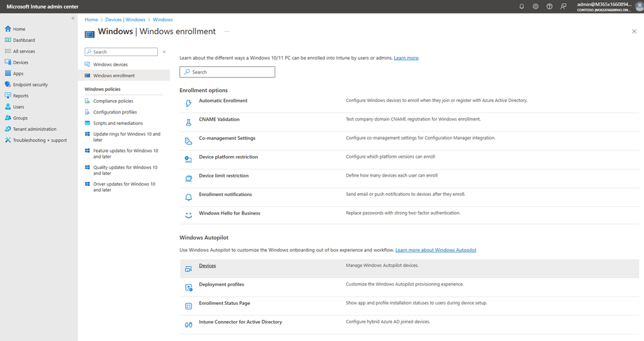Select Compliance policies in the menu
Image resolution: width=644 pixels, height=341 pixels.
click(x=113, y=101)
